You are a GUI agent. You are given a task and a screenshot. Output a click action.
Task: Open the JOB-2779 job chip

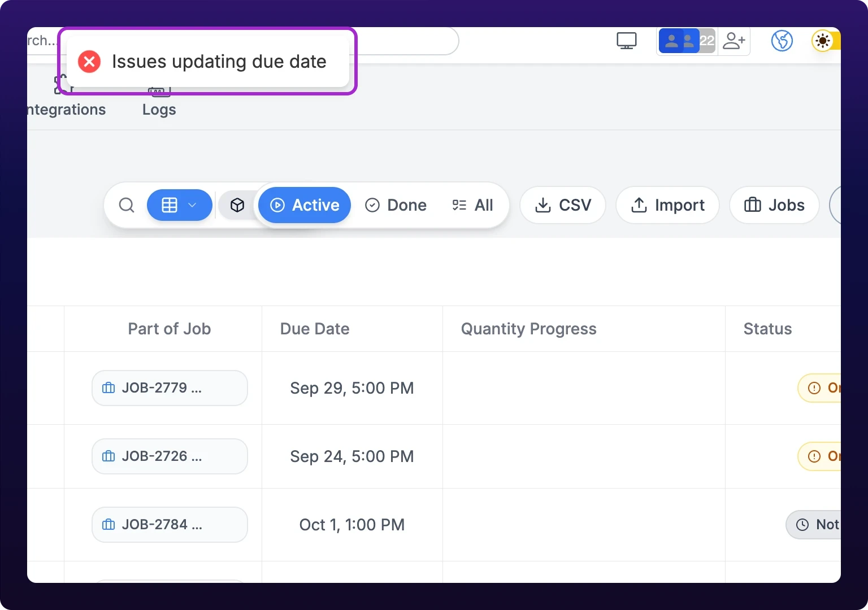(170, 388)
